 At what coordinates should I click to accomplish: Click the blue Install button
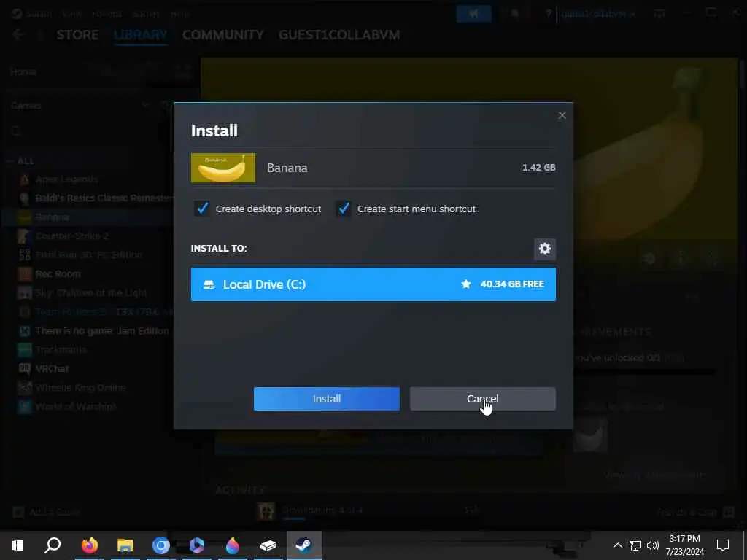click(326, 399)
